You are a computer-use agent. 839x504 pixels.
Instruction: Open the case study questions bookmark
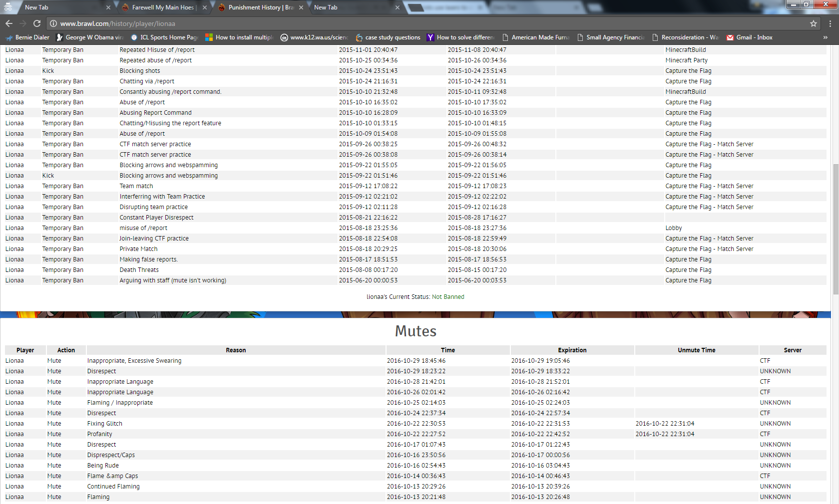pyautogui.click(x=388, y=37)
